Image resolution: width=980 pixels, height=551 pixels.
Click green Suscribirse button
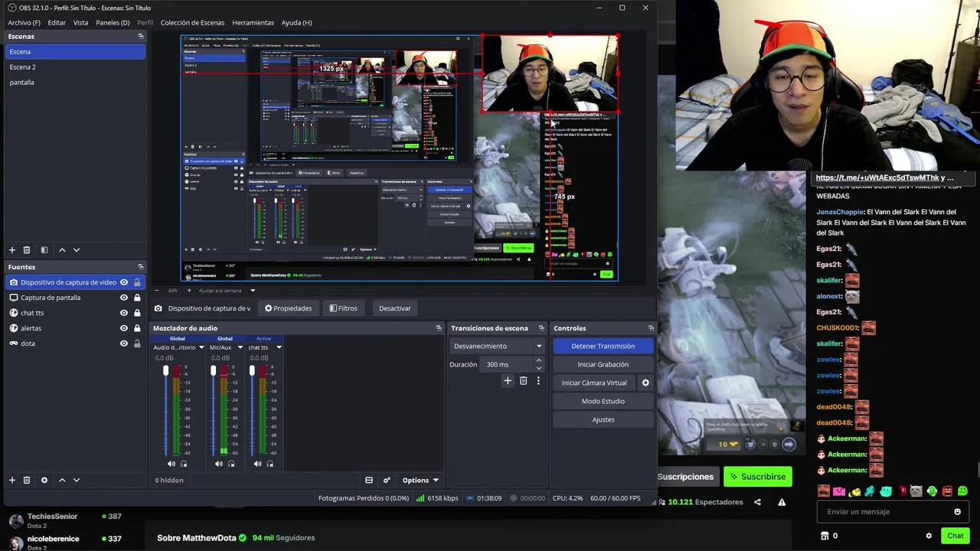click(x=757, y=477)
